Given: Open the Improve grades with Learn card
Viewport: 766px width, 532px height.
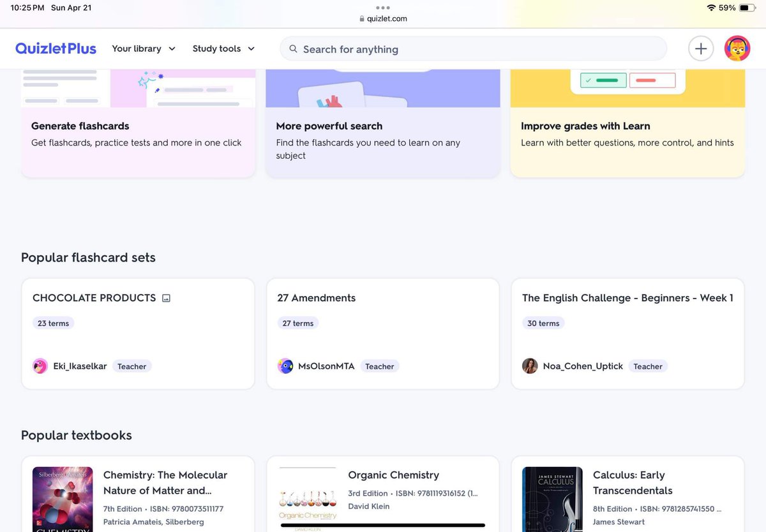Looking at the screenshot, I should (627, 123).
